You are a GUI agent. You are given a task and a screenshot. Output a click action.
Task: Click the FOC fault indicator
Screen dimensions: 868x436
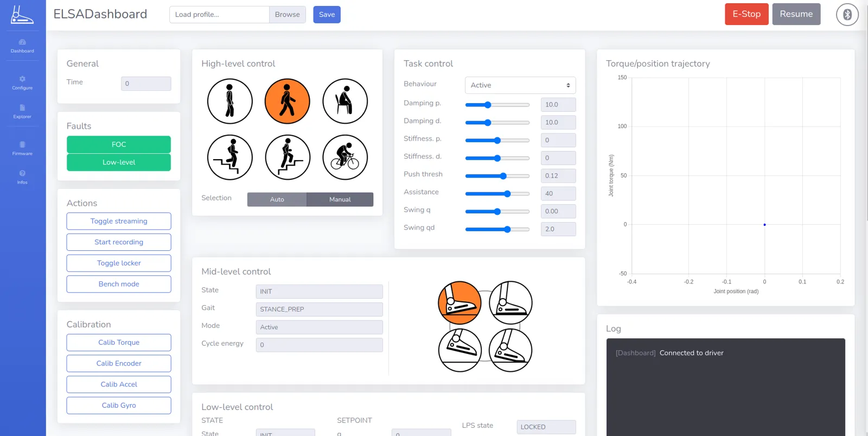[x=119, y=144]
